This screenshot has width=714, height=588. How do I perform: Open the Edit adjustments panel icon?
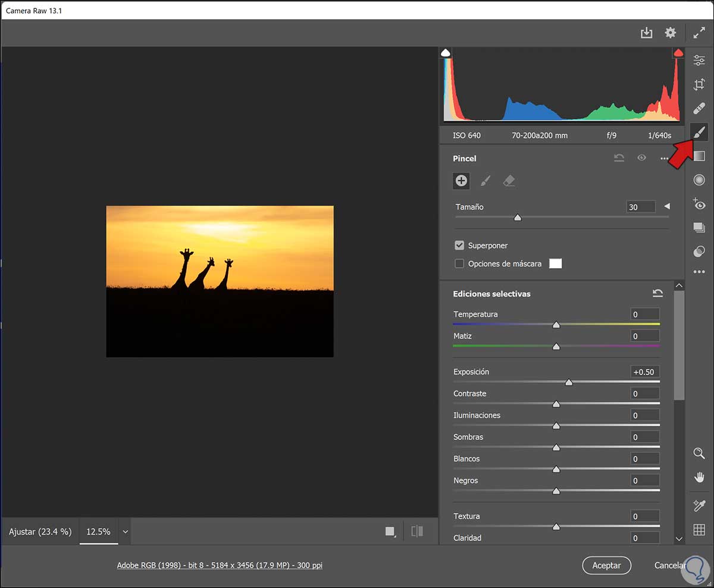tap(699, 60)
